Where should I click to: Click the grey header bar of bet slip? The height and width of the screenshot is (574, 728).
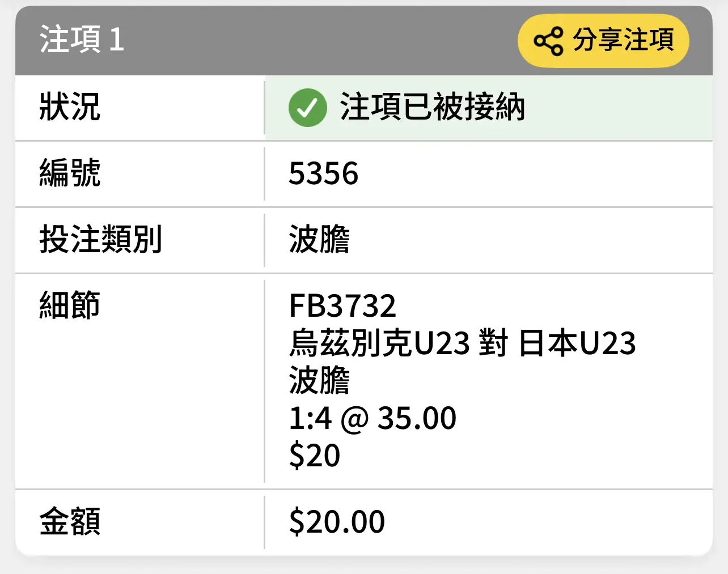[x=364, y=41]
